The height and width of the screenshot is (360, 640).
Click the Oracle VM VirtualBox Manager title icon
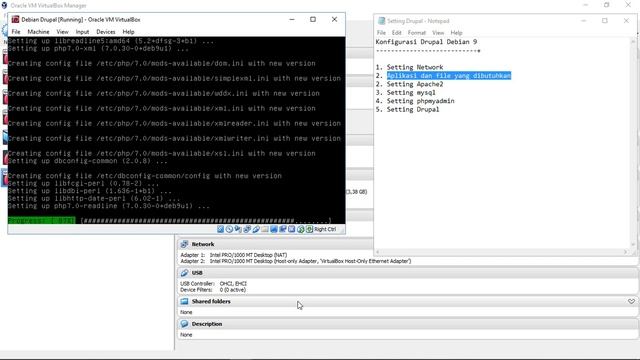click(x=4, y=5)
